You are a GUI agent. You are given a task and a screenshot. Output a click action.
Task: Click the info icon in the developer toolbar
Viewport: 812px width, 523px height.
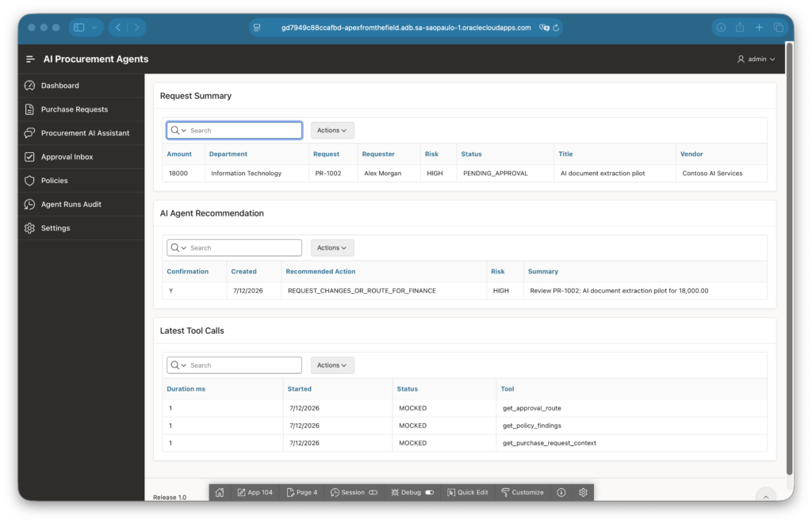(561, 492)
